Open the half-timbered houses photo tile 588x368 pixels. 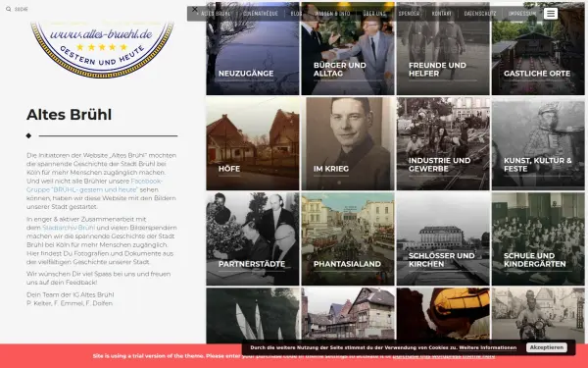tap(348, 314)
